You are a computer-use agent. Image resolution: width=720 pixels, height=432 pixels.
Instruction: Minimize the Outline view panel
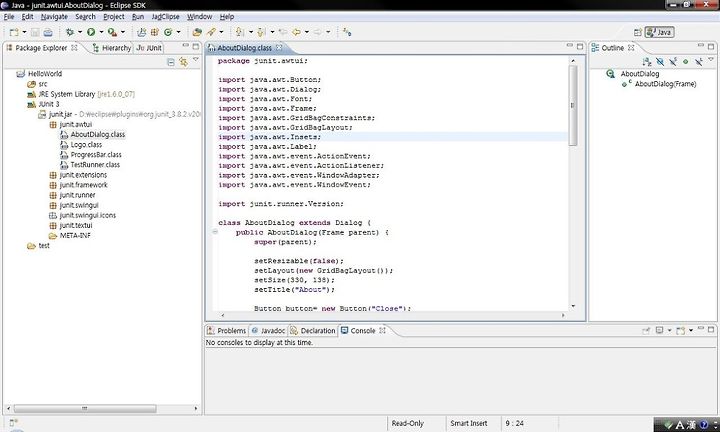(x=701, y=45)
